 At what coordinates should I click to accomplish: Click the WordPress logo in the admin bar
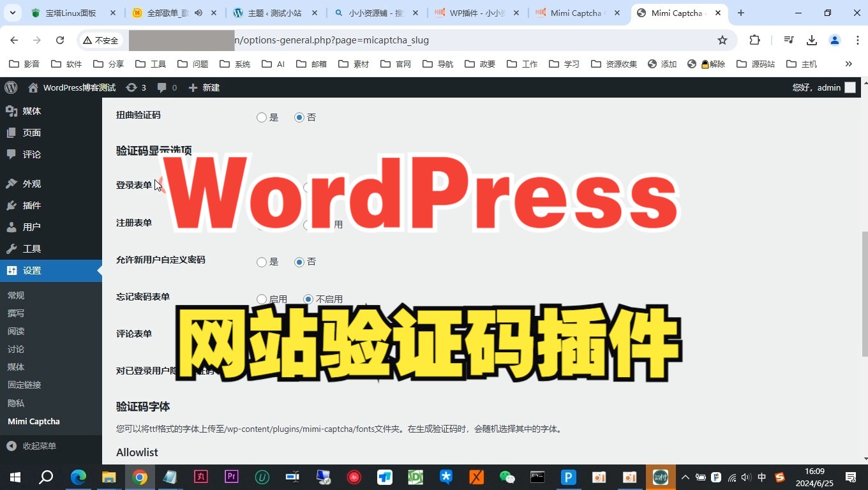10,87
